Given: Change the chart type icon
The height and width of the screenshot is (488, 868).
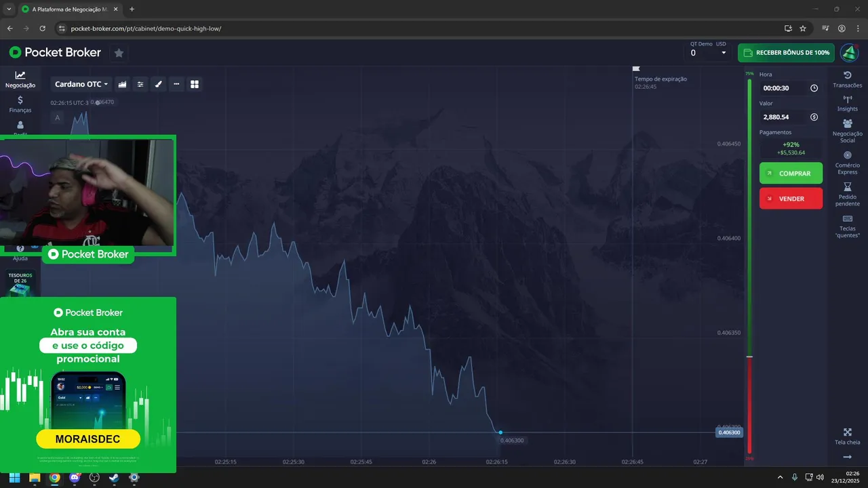Looking at the screenshot, I should click(x=122, y=84).
